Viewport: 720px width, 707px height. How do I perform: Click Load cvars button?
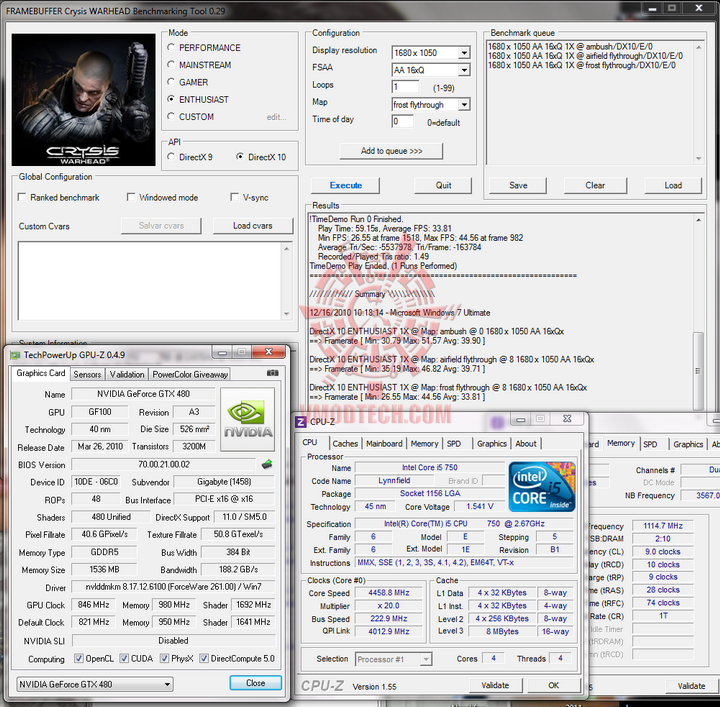[253, 226]
